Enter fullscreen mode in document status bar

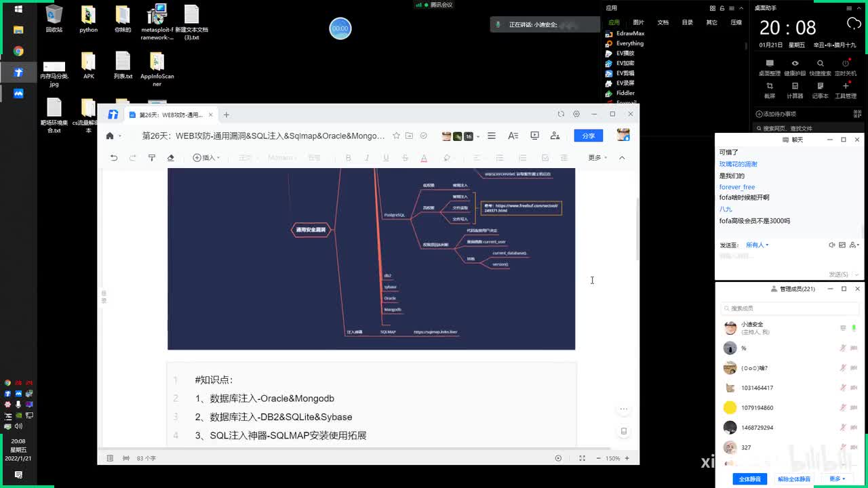click(582, 458)
